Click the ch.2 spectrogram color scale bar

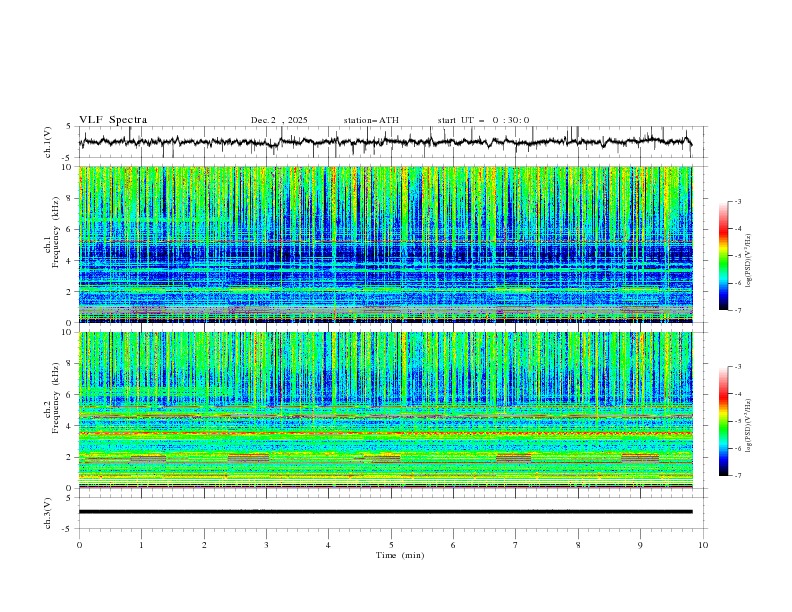tap(723, 421)
